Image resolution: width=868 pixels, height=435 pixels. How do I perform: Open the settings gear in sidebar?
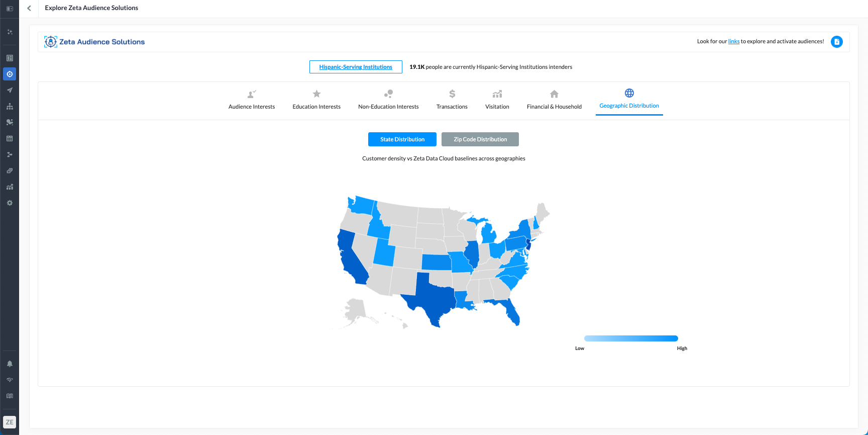[x=10, y=203]
